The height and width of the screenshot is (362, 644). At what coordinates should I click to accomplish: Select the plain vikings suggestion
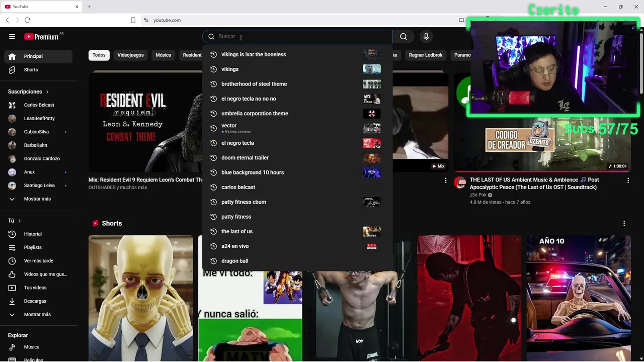pos(297,69)
